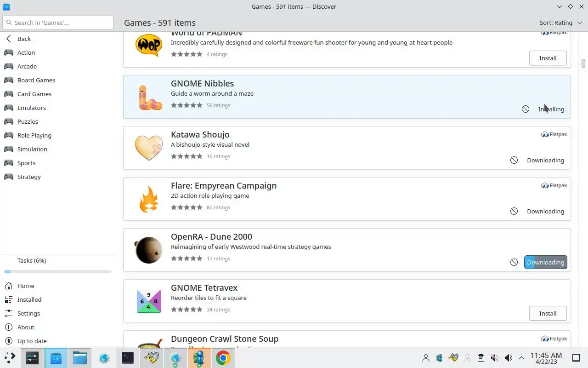Open the About page
The height and width of the screenshot is (368, 588).
click(58, 327)
